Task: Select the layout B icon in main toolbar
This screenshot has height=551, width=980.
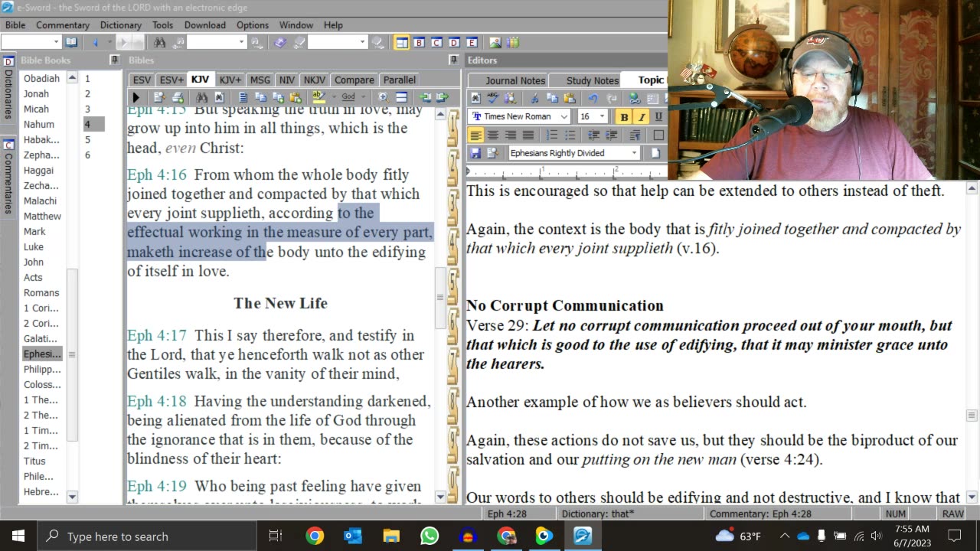Action: (x=419, y=43)
